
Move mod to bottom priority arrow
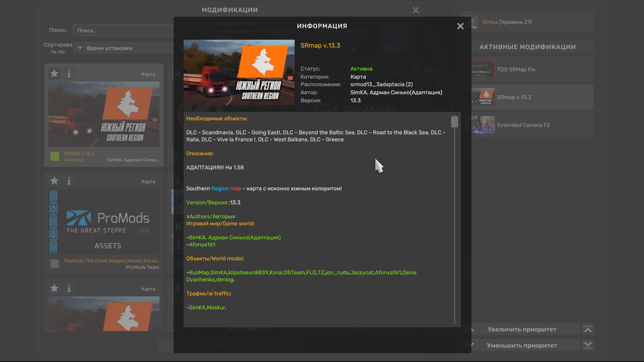588,345
